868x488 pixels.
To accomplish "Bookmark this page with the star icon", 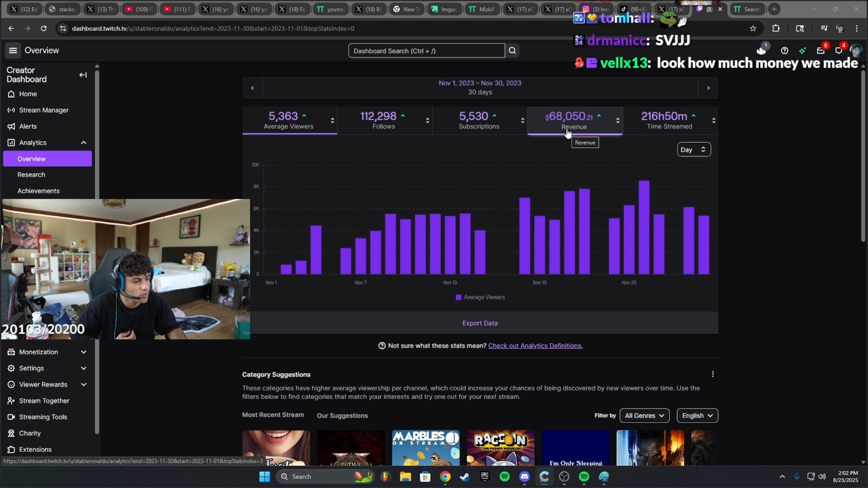I will 753,28.
